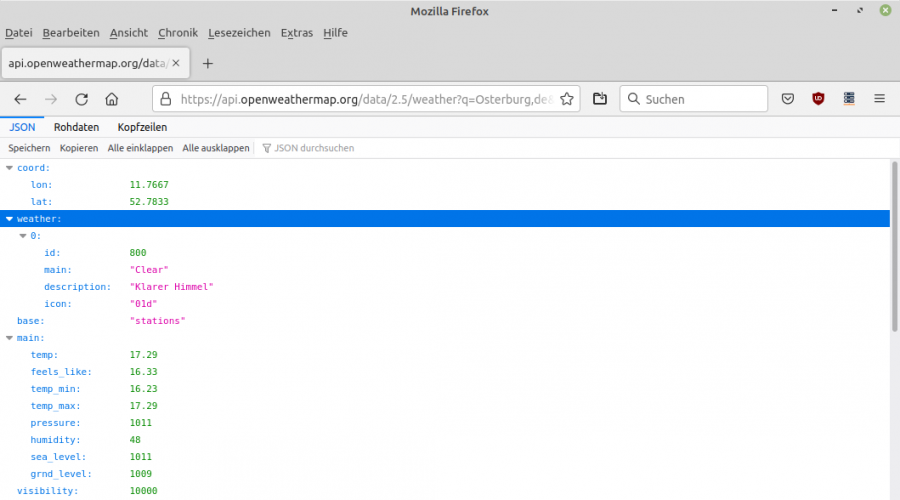The width and height of the screenshot is (900, 500).
Task: Open the Pocket save icon
Action: click(x=788, y=99)
